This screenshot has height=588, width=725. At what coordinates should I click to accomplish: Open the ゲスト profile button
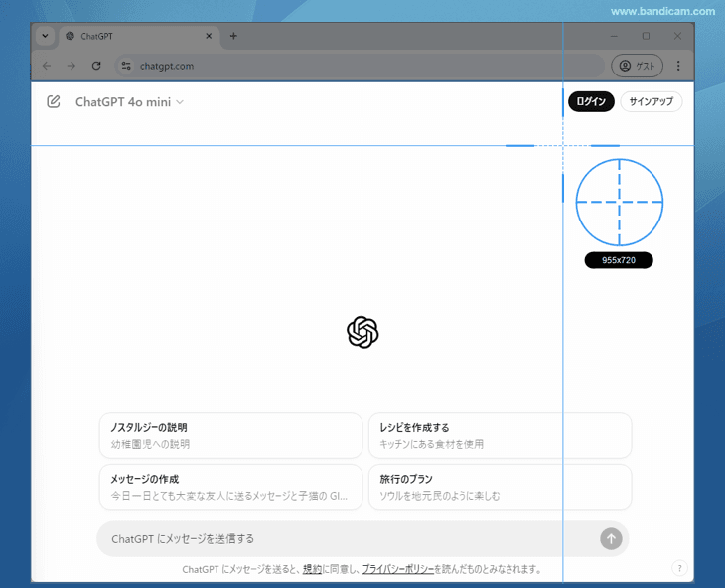tap(638, 66)
